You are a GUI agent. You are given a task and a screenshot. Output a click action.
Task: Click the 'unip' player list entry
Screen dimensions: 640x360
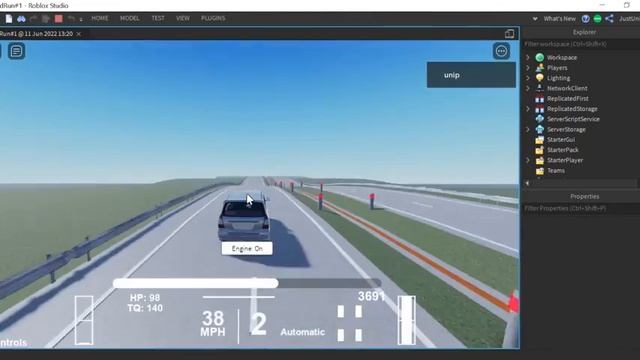point(471,75)
